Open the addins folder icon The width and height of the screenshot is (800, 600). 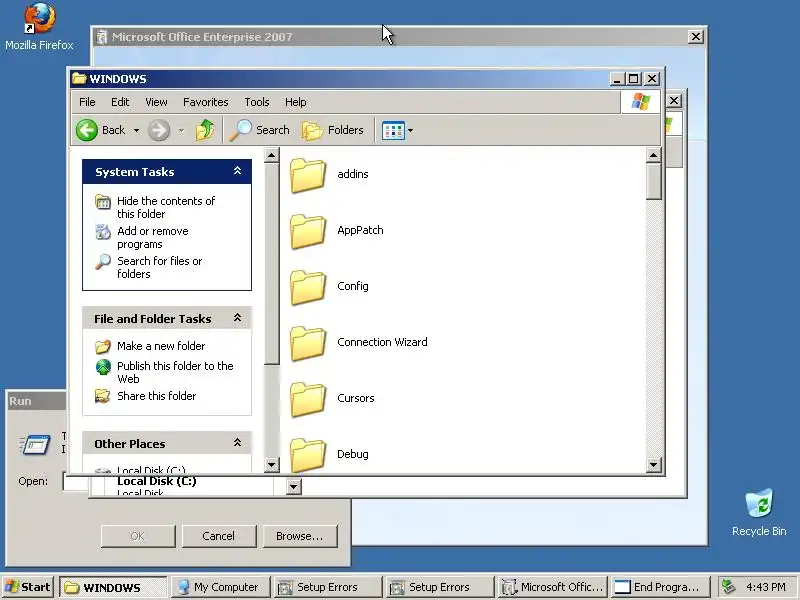pos(308,175)
